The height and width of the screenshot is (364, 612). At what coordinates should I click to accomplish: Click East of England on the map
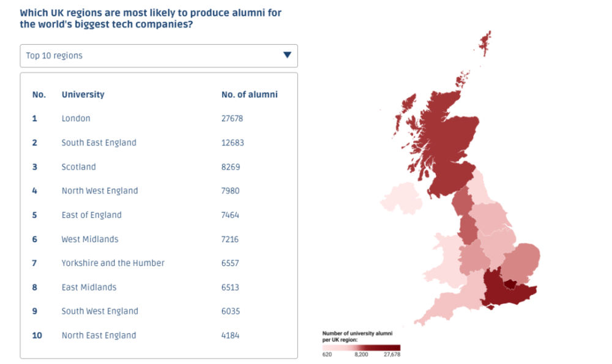523,260
